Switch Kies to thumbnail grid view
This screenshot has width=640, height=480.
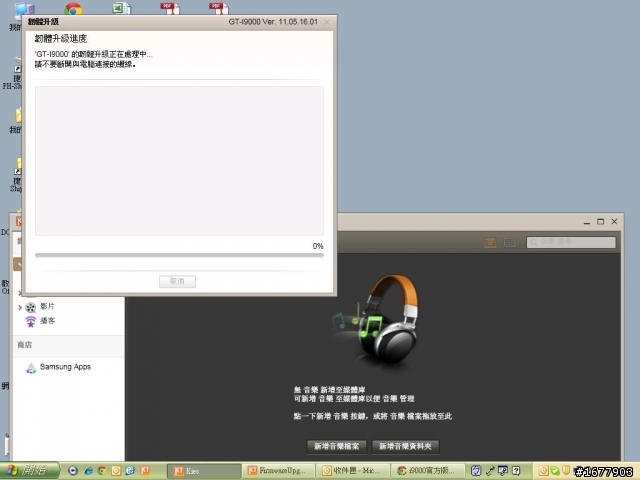pyautogui.click(x=509, y=242)
